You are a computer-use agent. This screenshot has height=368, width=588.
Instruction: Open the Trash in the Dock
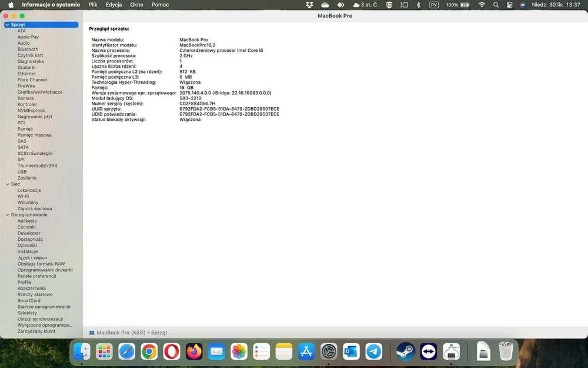[506, 351]
